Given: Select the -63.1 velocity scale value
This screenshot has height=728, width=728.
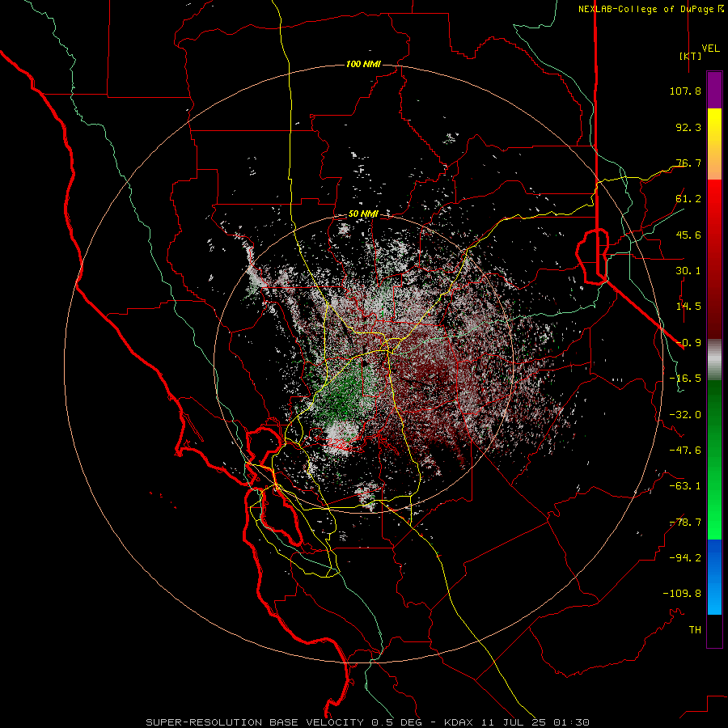Looking at the screenshot, I should tap(685, 485).
